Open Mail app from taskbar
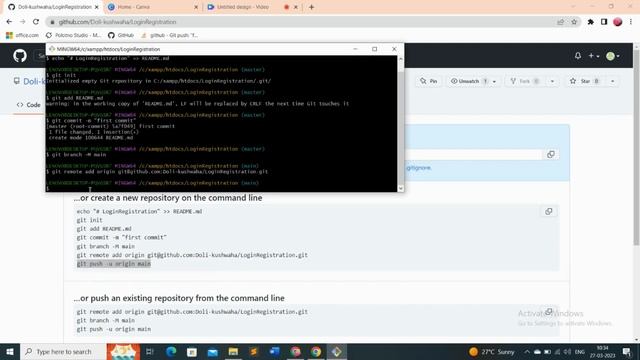The width and height of the screenshot is (640, 360). pos(212,351)
